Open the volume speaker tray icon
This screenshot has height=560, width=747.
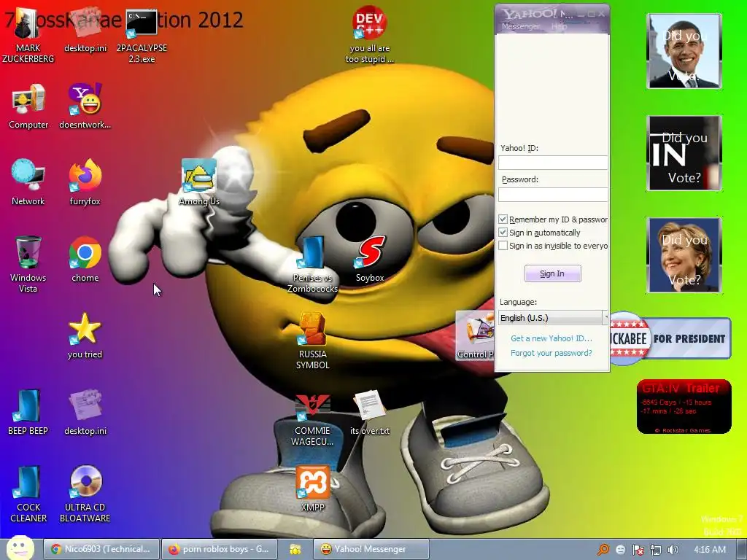coord(673,550)
